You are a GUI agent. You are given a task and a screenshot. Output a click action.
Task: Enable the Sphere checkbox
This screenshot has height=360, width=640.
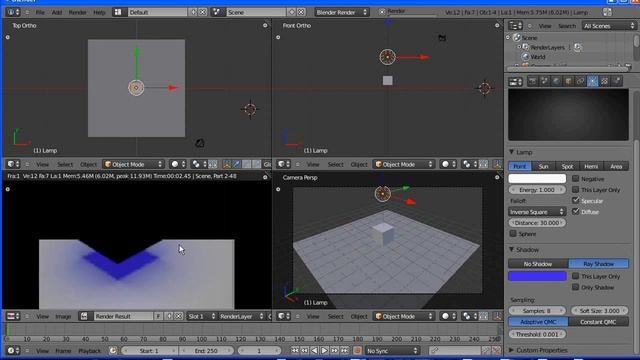(x=513, y=233)
